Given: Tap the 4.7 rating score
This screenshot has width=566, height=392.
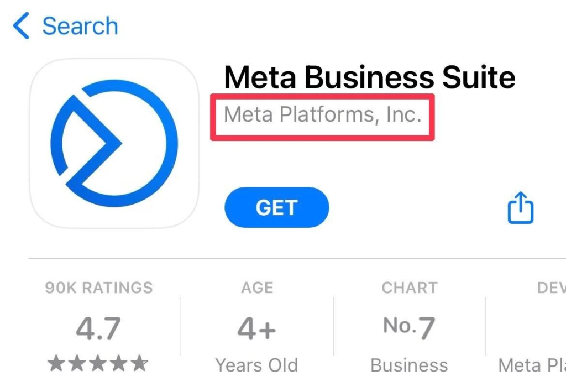Looking at the screenshot, I should pos(98,327).
